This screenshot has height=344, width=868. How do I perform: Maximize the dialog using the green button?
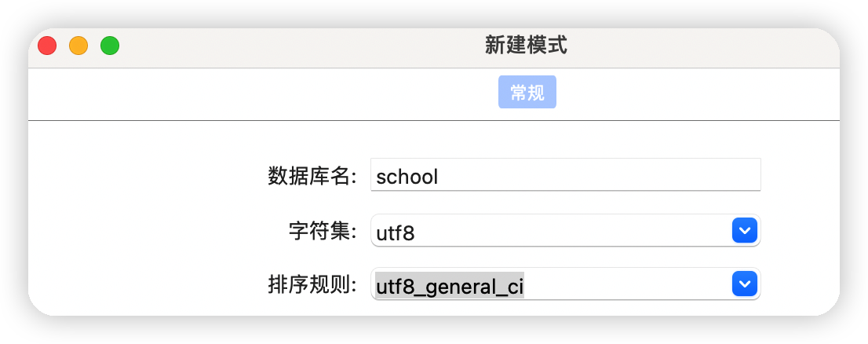point(110,46)
